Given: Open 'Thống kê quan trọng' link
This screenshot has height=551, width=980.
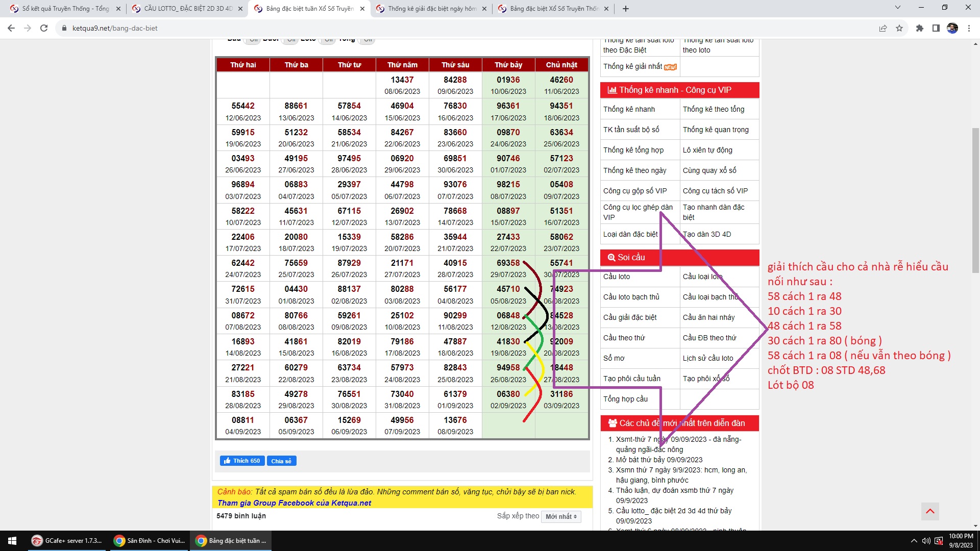Looking at the screenshot, I should coord(716,130).
